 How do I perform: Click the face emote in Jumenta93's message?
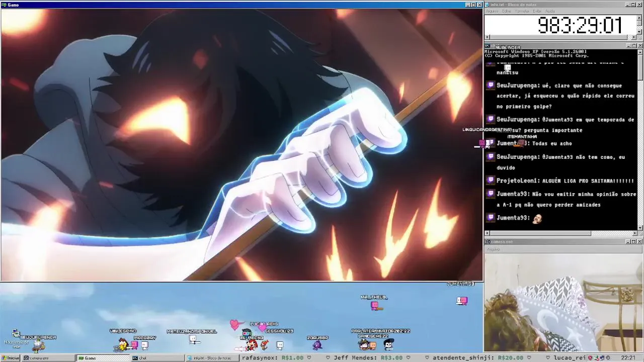537,218
